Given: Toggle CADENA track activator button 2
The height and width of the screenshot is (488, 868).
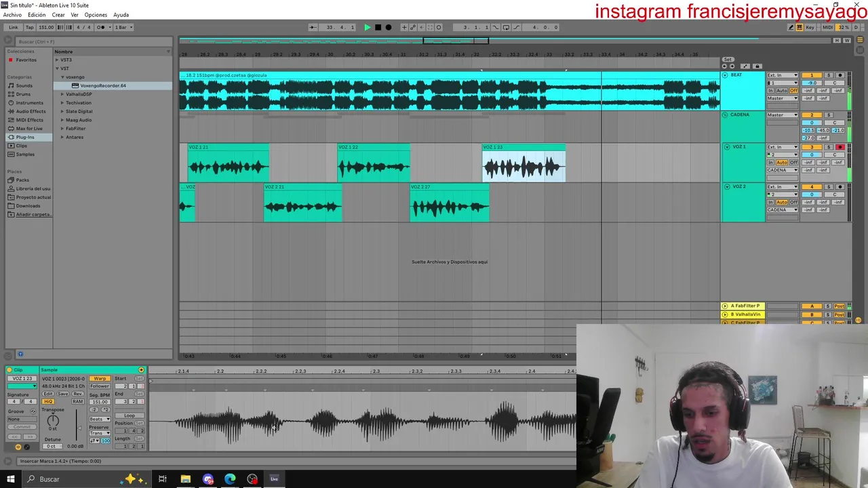Looking at the screenshot, I should pos(812,115).
